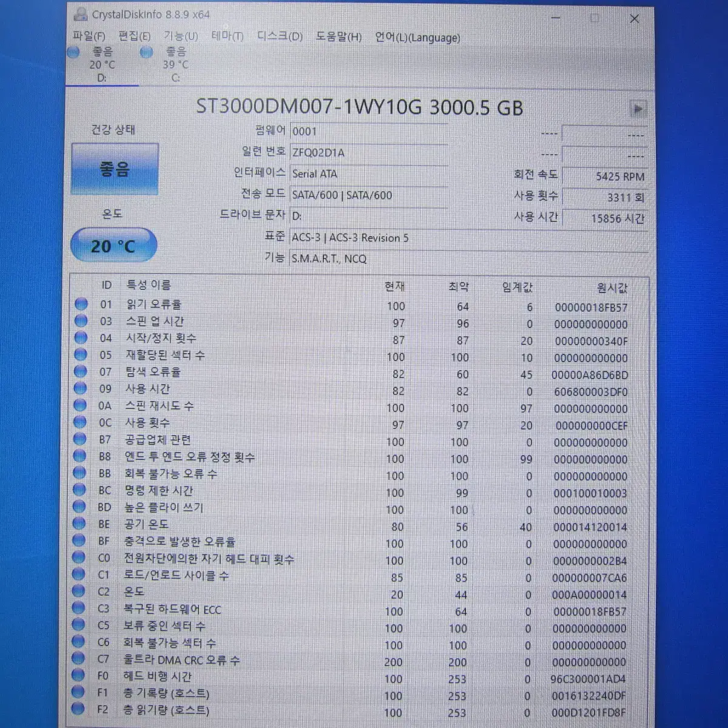Image resolution: width=728 pixels, height=728 pixels.
Task: Click the status dot for 07 탐색 오류율
Action: click(81, 372)
